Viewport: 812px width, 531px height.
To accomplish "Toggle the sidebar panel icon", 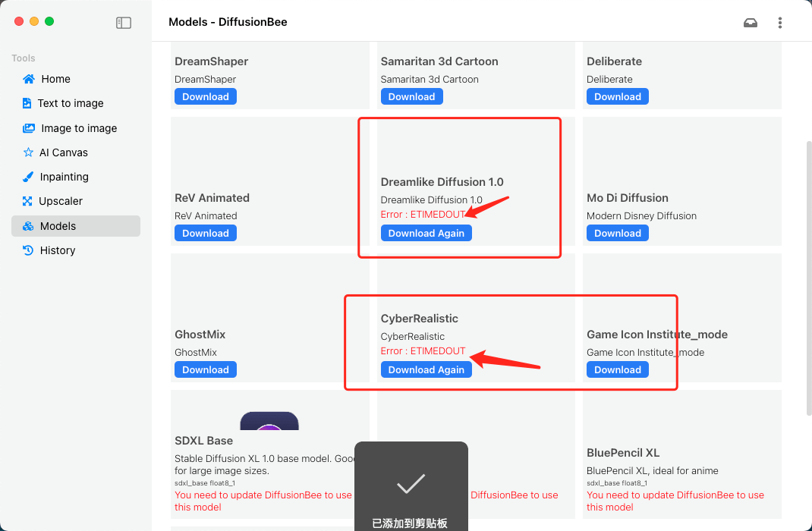I will [124, 23].
